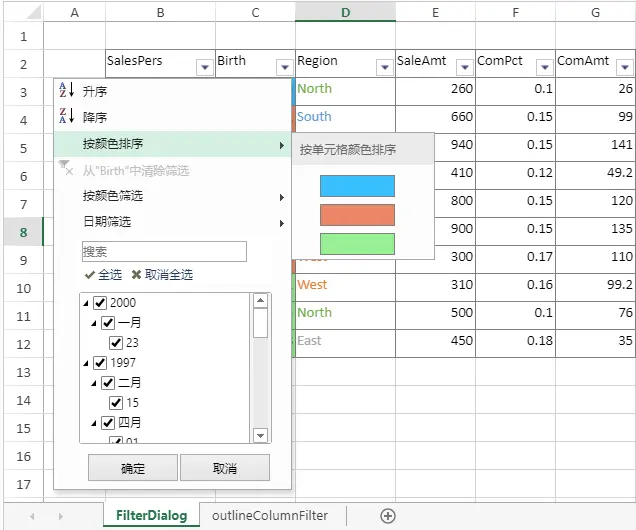The image size is (636, 530).
Task: Toggle the 二月 month checkbox
Action: point(108,382)
